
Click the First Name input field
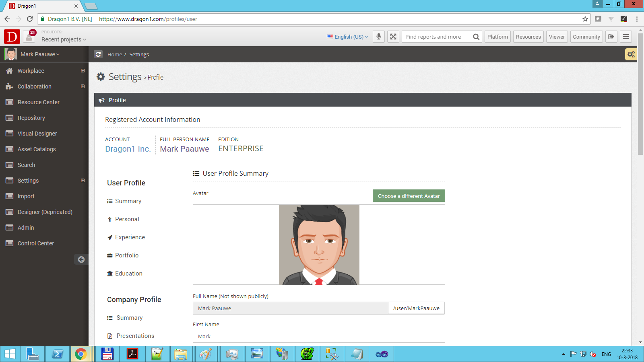point(319,336)
